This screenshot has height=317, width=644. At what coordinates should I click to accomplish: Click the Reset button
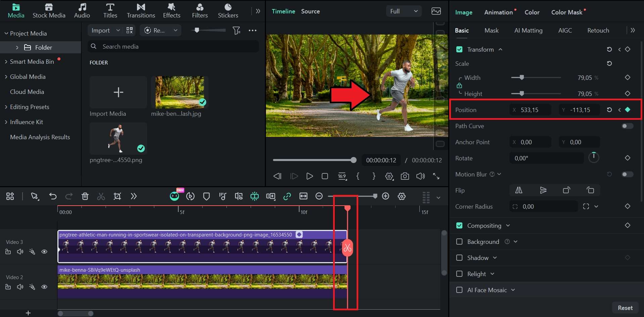coord(625,308)
